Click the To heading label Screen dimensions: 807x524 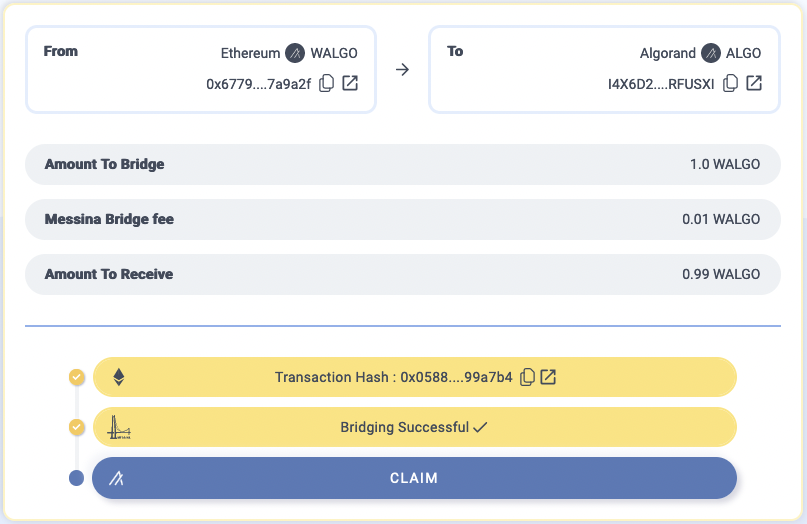click(455, 51)
